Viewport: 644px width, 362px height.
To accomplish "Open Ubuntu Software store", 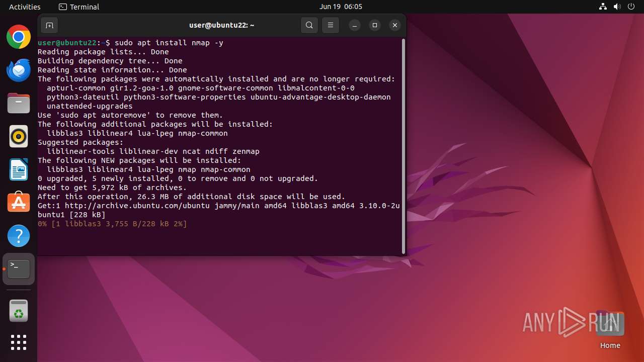I will point(19,203).
